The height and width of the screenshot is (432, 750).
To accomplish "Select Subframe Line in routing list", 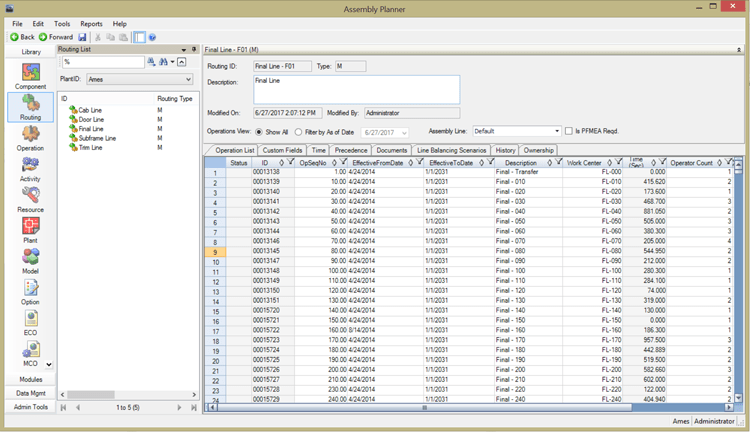I will pos(98,138).
